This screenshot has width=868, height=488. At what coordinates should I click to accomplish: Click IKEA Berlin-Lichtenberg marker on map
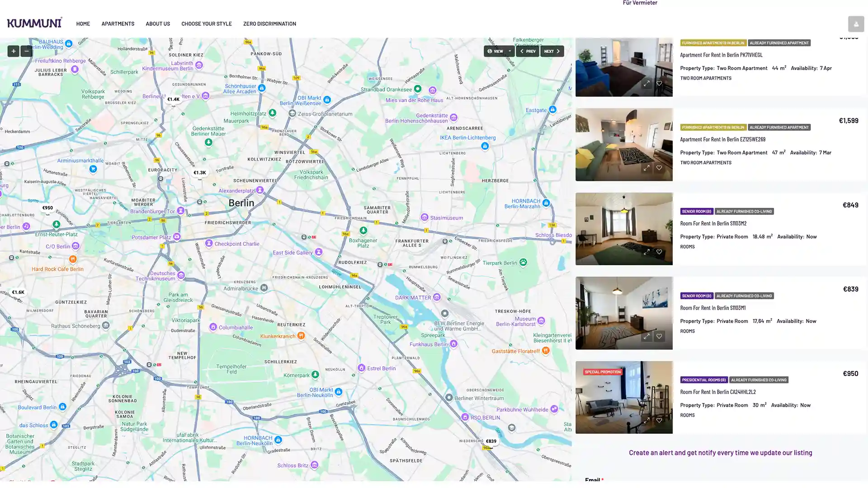[485, 146]
